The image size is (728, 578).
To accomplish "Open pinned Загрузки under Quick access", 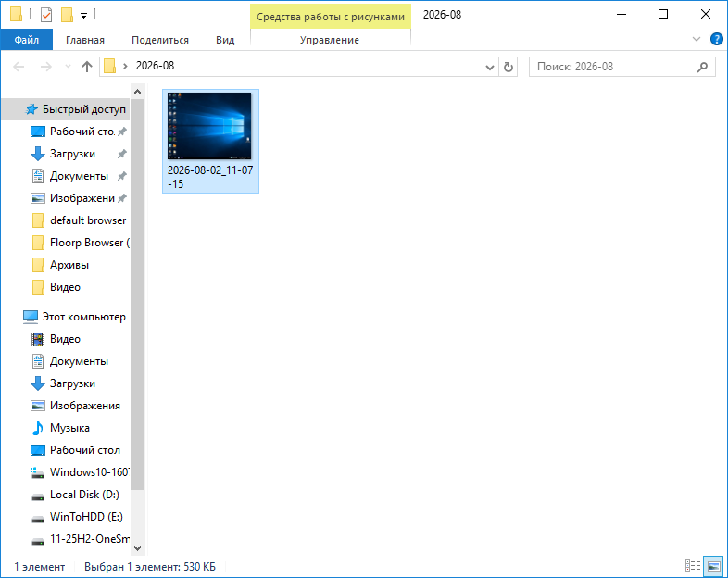I will pyautogui.click(x=72, y=154).
